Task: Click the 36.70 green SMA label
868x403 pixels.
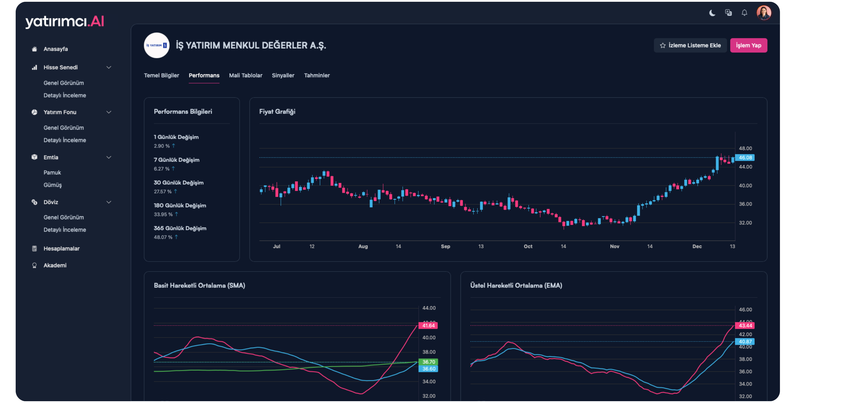Action: (428, 362)
